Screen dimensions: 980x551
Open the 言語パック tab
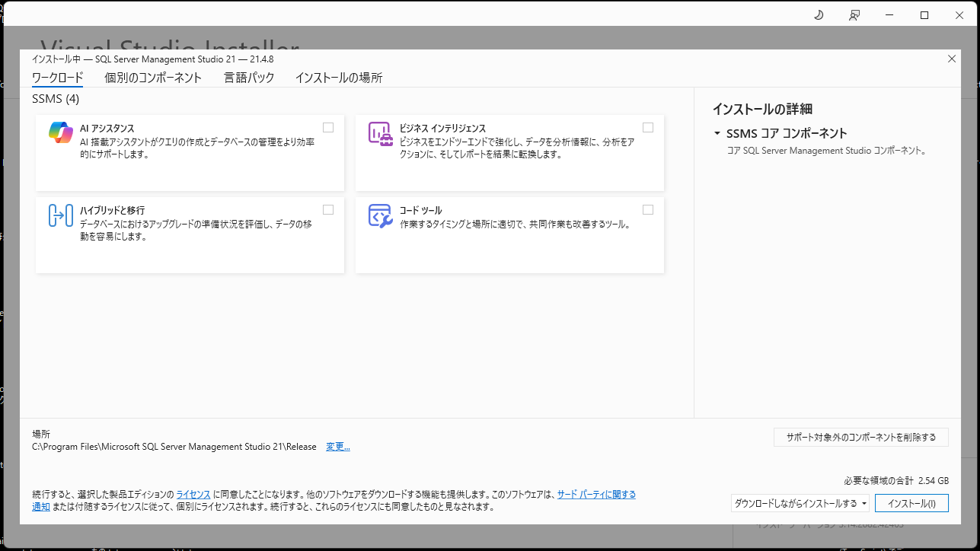(x=249, y=77)
